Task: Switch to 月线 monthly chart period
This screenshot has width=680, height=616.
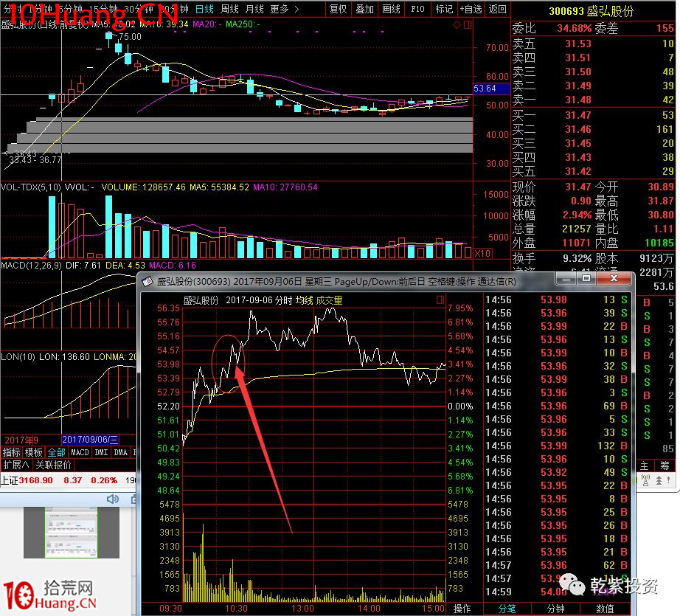Action: [254, 9]
